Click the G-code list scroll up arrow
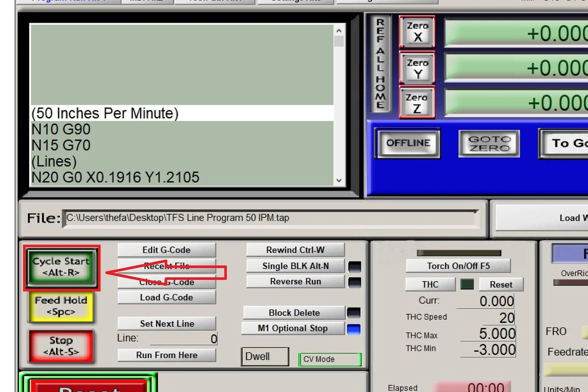 coord(339,31)
